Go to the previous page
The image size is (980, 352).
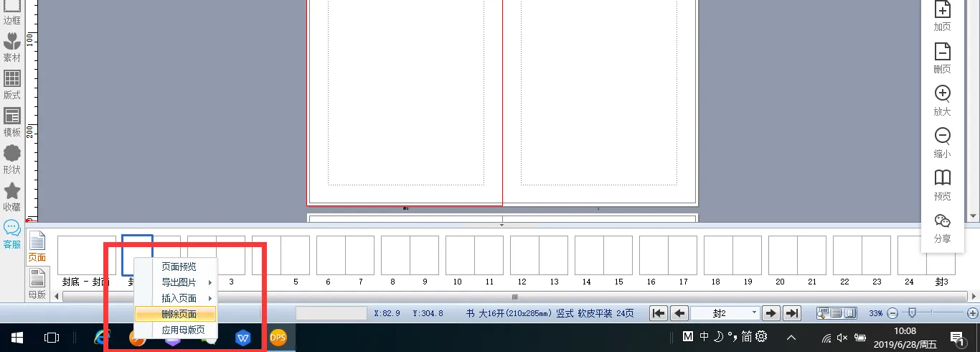[x=679, y=313]
